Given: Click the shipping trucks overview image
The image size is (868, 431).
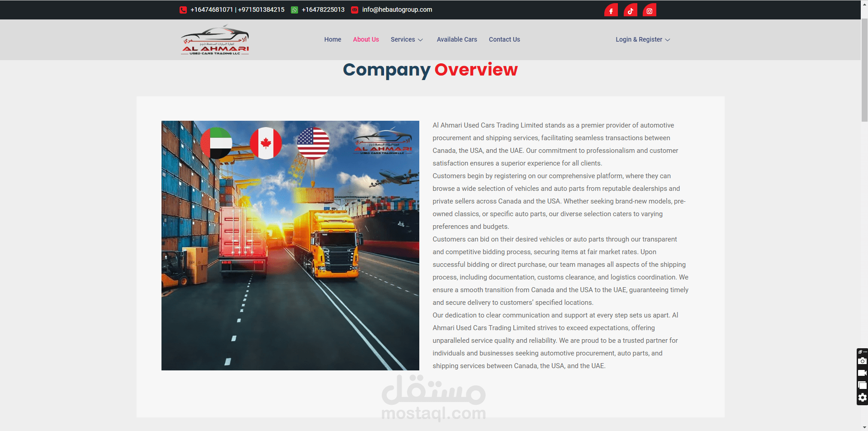Looking at the screenshot, I should (x=290, y=246).
